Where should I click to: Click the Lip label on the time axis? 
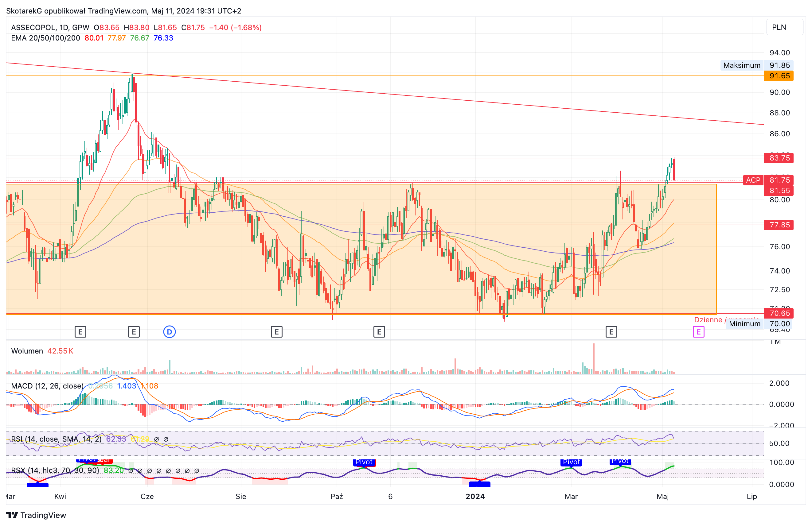pos(751,496)
